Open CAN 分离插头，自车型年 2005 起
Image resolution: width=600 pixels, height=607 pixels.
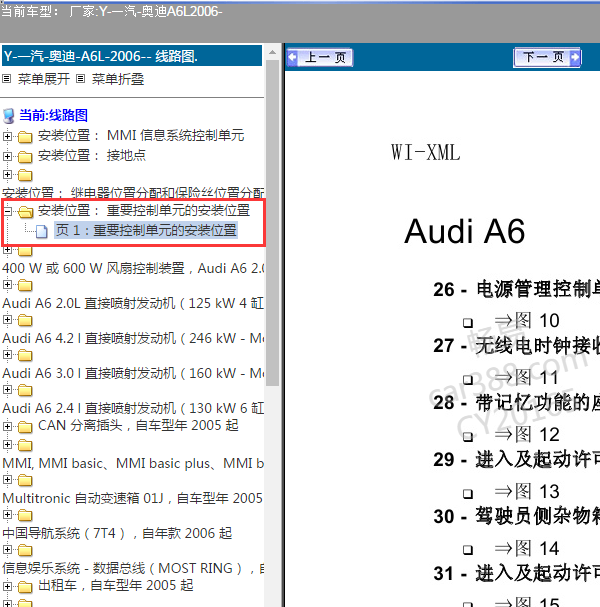point(138,425)
